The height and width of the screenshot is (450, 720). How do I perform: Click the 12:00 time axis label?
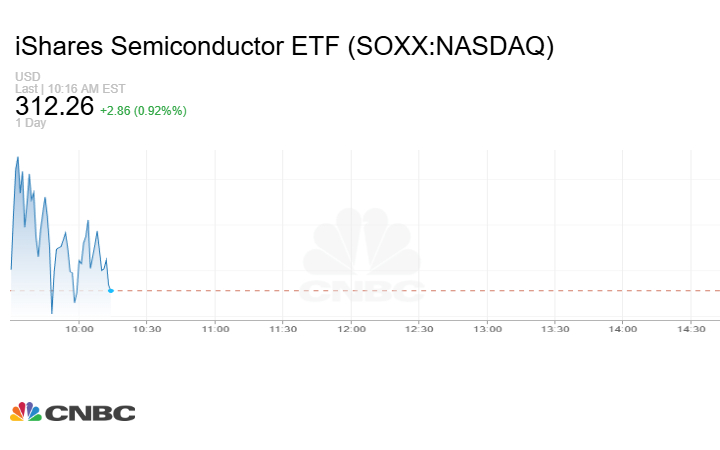coord(351,328)
